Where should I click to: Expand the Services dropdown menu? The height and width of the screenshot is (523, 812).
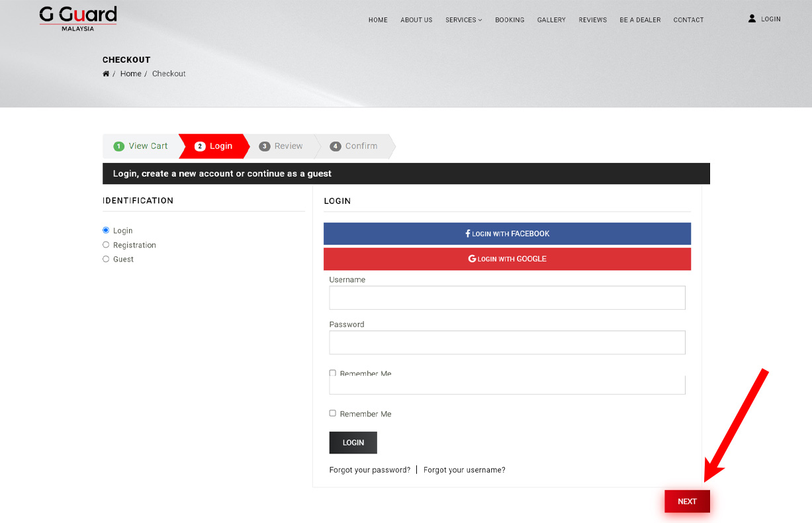tap(463, 20)
